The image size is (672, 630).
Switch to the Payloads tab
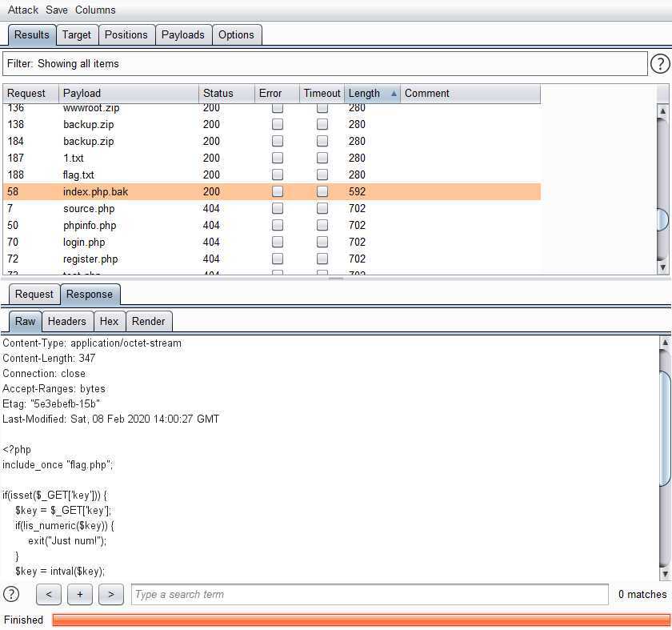(x=183, y=34)
